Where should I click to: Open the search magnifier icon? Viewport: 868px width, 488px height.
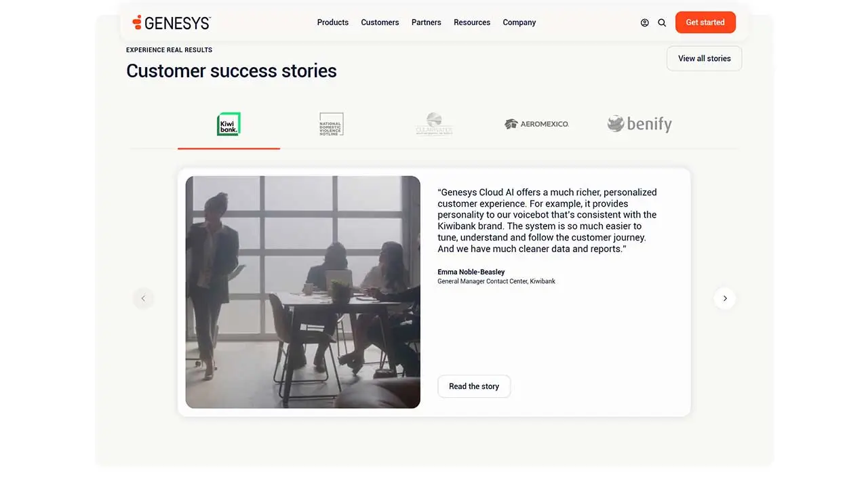tap(662, 22)
